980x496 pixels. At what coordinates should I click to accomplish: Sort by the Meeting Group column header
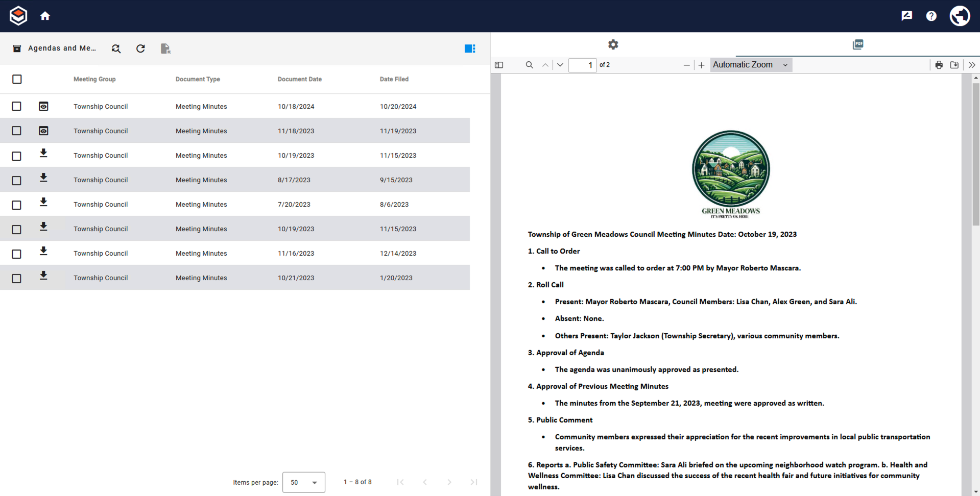(94, 79)
